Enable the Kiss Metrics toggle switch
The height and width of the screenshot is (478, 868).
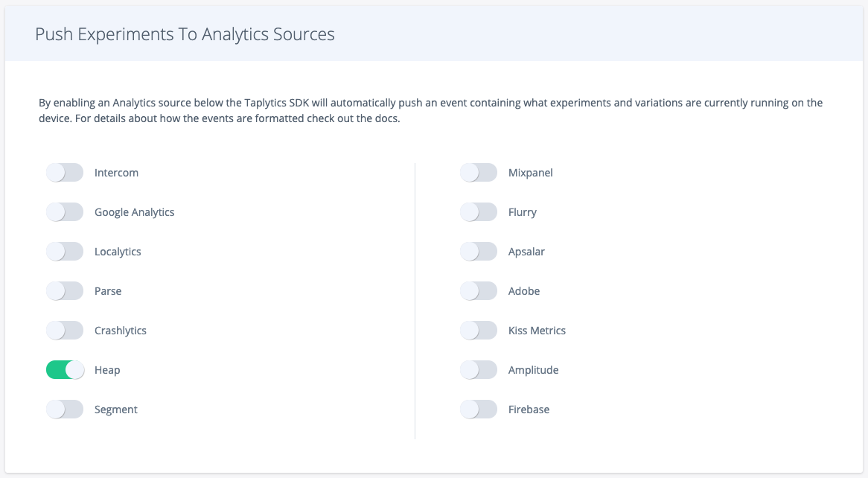click(x=479, y=331)
